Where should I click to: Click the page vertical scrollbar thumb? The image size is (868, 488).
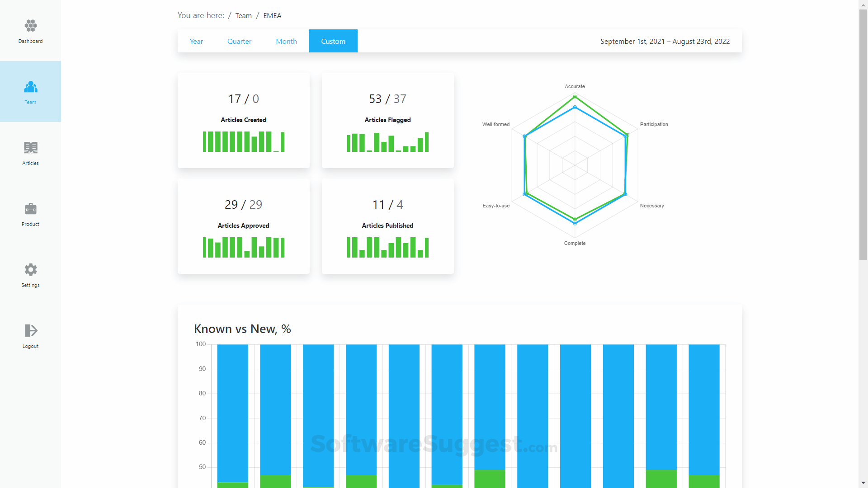click(x=863, y=134)
